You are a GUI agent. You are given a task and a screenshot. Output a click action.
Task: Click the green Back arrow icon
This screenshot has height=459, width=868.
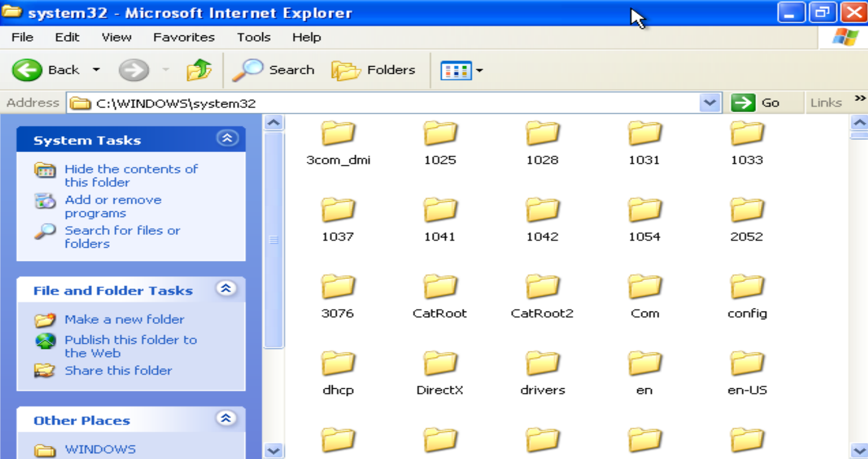pos(27,70)
